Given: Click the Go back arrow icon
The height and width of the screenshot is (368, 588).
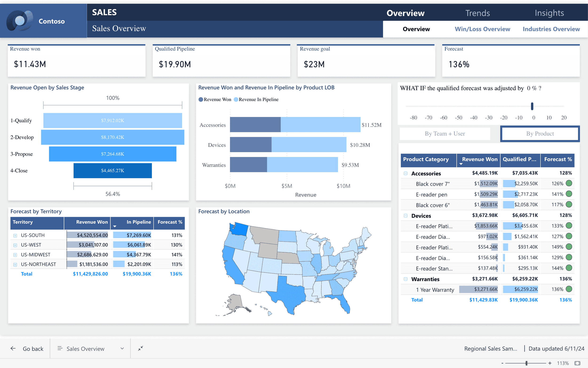Looking at the screenshot, I should [x=13, y=348].
